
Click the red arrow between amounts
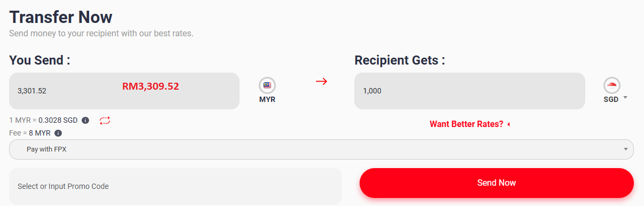pos(321,82)
